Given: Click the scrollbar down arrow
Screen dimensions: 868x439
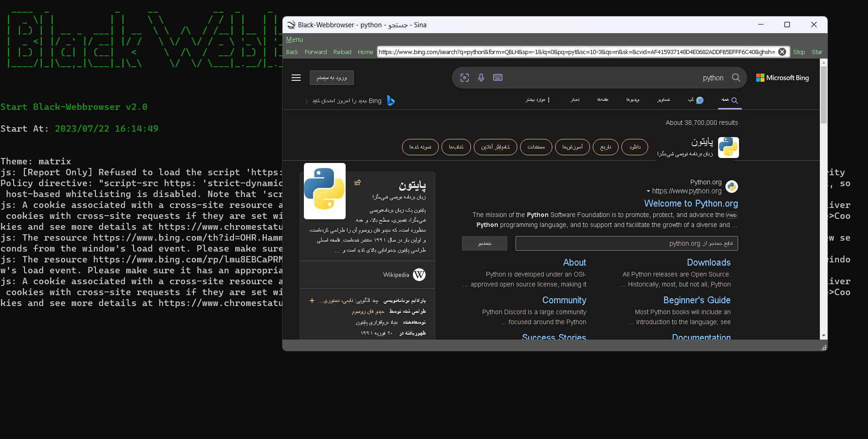Looking at the screenshot, I should click(x=823, y=335).
